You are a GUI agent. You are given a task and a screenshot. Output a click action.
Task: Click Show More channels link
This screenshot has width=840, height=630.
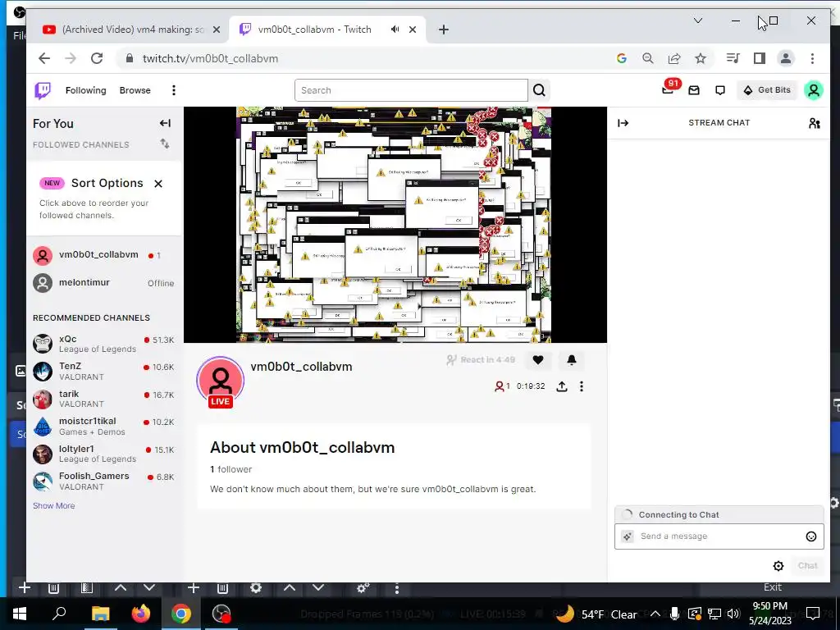[x=53, y=505]
